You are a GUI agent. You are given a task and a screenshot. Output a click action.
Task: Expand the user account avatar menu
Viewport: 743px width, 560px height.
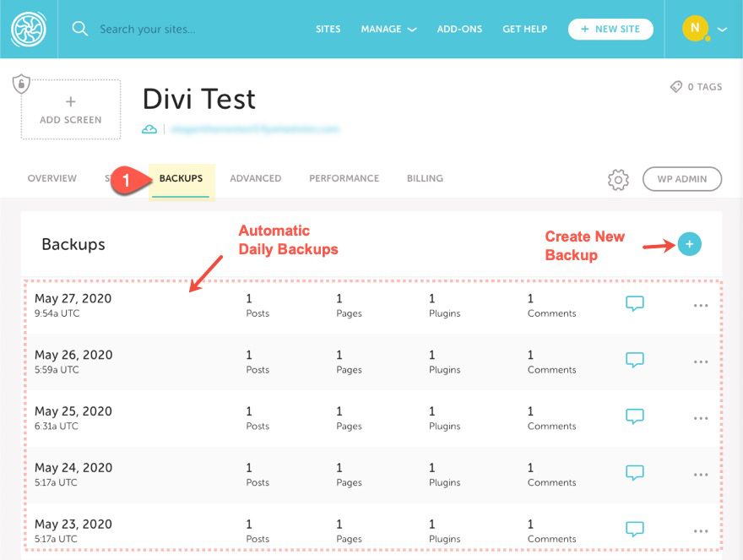(703, 29)
